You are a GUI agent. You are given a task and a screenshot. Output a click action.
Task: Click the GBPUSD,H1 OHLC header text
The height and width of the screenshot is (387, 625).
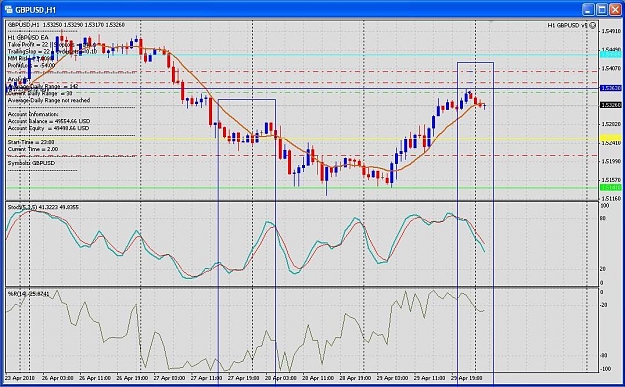click(66, 25)
